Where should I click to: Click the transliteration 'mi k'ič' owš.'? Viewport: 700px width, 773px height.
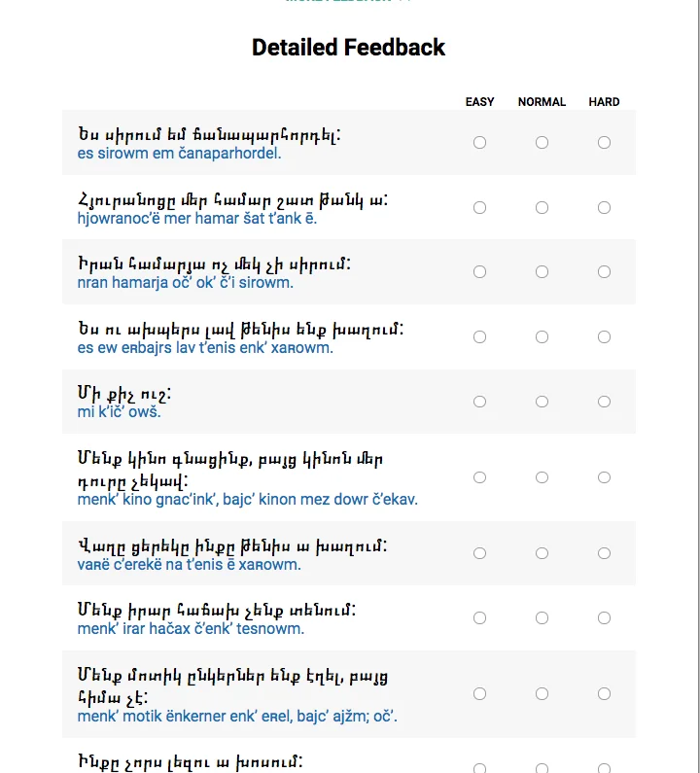pos(119,412)
